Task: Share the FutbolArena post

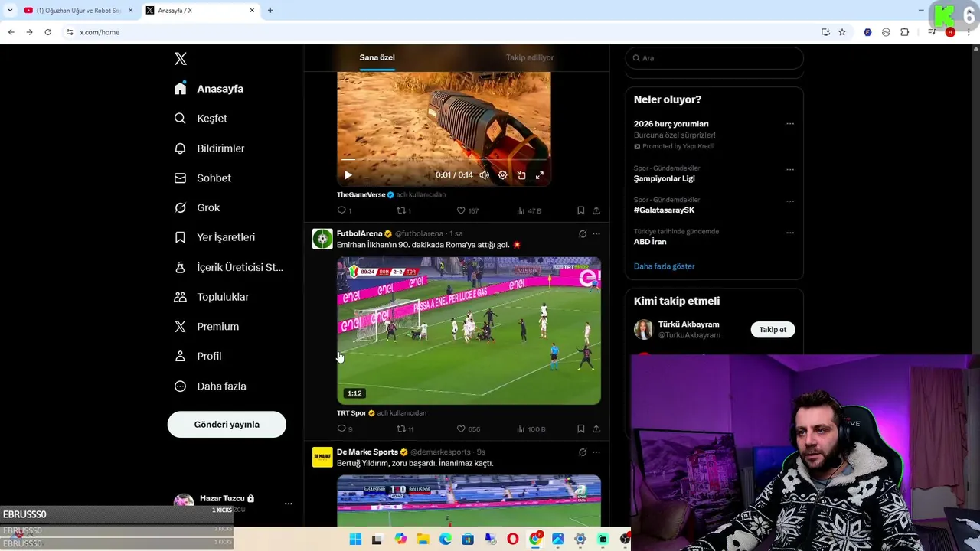Action: (596, 429)
